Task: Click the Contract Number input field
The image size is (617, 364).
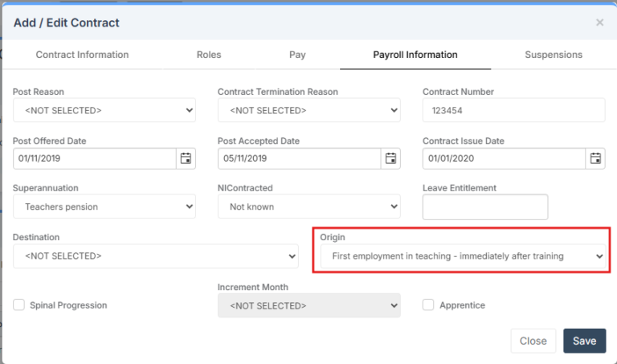Action: pos(513,110)
